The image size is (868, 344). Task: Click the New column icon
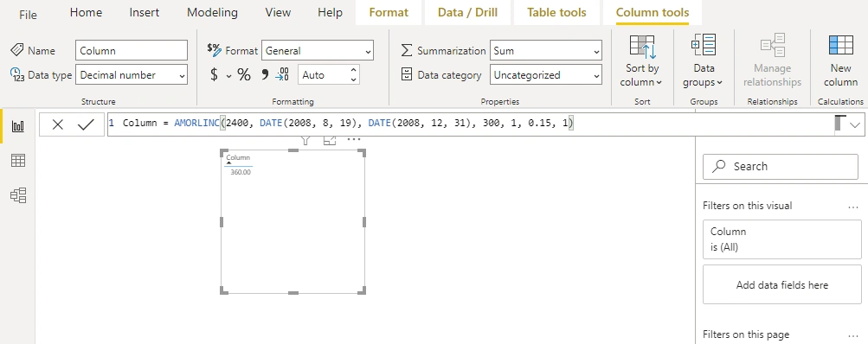pos(840,60)
